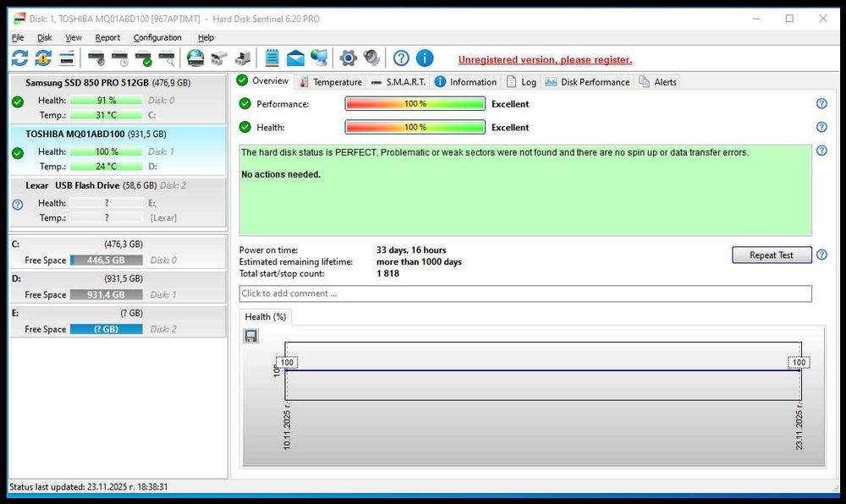The width and height of the screenshot is (846, 504).
Task: Click the comment input field
Action: [525, 293]
